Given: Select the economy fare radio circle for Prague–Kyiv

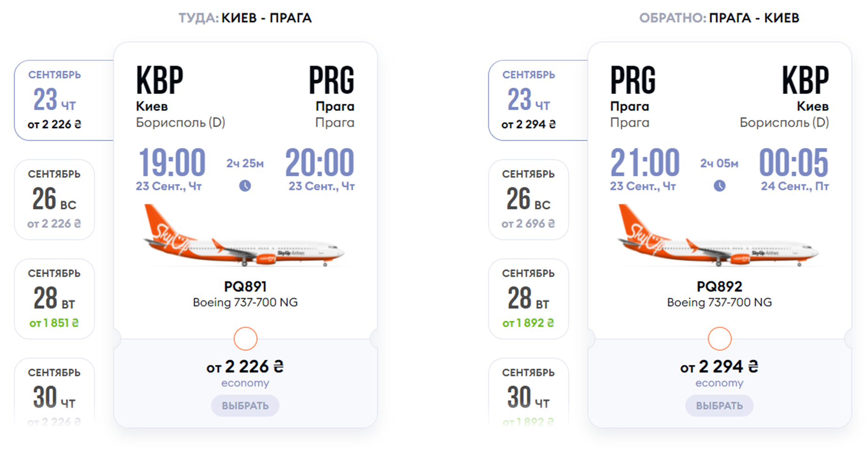Looking at the screenshot, I should 720,339.
